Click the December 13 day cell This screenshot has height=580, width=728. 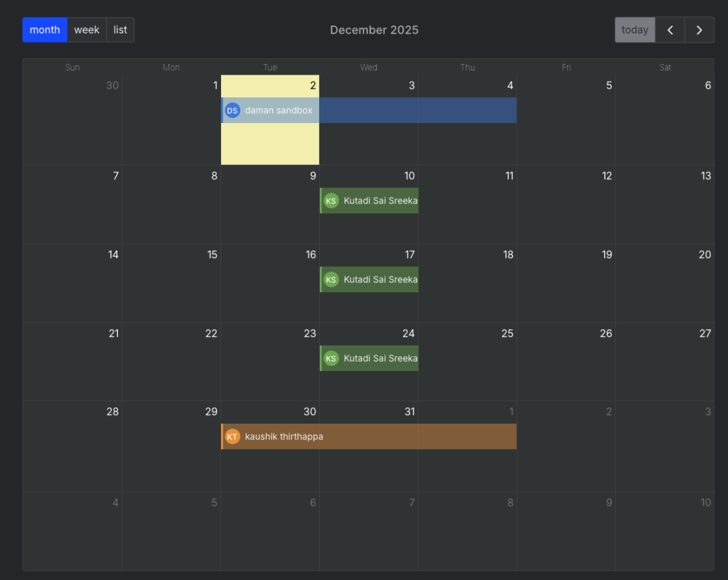(665, 210)
